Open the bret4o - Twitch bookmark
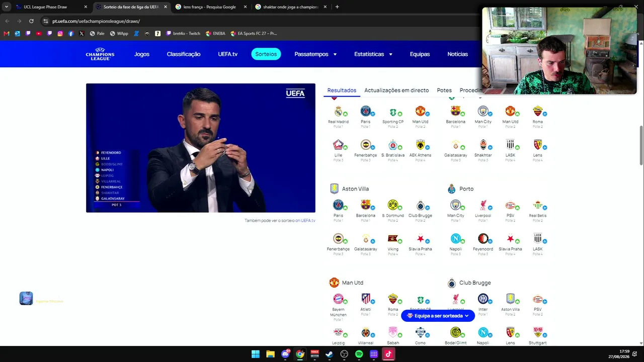 coord(183,34)
